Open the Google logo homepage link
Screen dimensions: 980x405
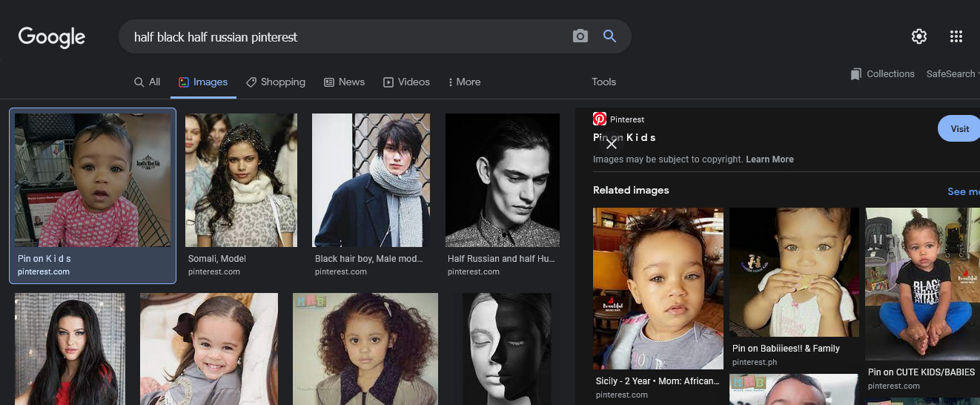point(52,36)
